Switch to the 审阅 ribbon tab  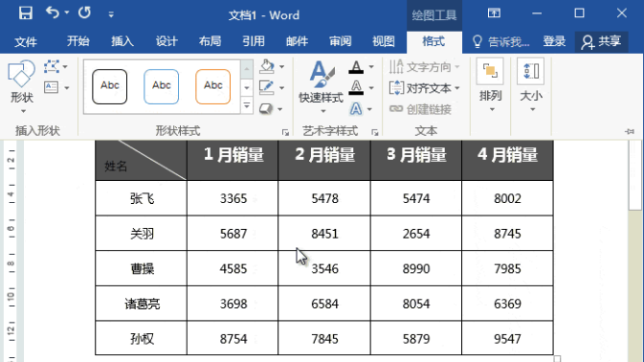341,41
